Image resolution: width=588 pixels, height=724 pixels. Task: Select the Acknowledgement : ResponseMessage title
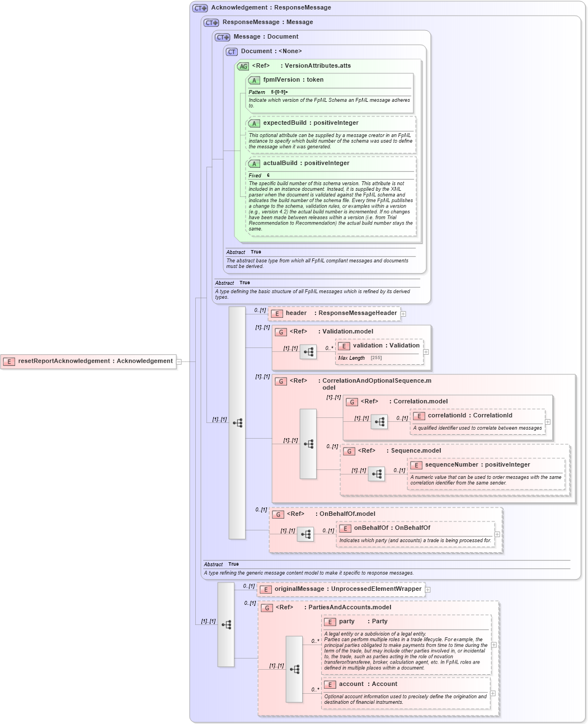pos(271,8)
